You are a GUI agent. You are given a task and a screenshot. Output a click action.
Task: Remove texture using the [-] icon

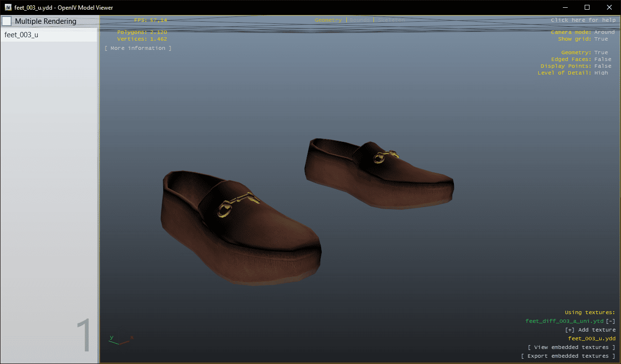coord(610,321)
